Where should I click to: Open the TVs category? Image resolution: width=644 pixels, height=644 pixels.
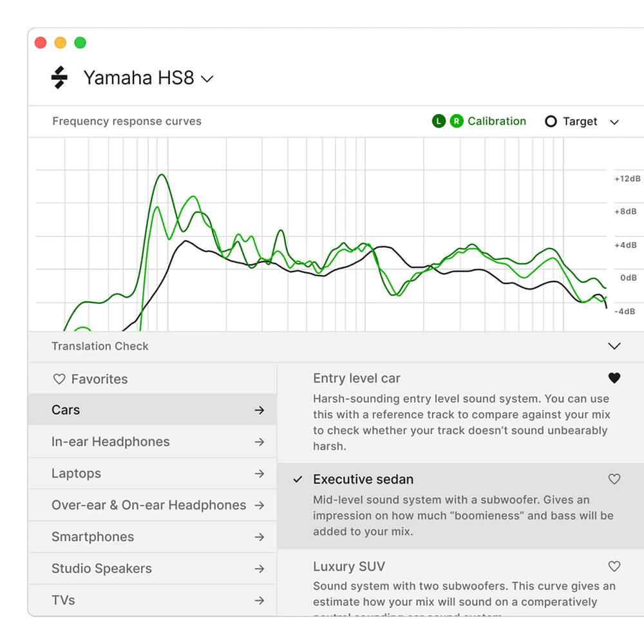tap(62, 600)
